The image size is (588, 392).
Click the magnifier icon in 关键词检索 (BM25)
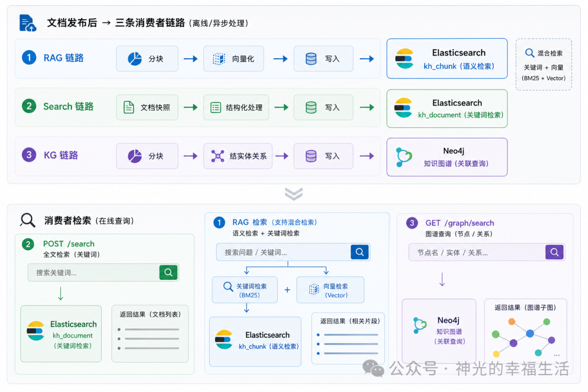(228, 286)
